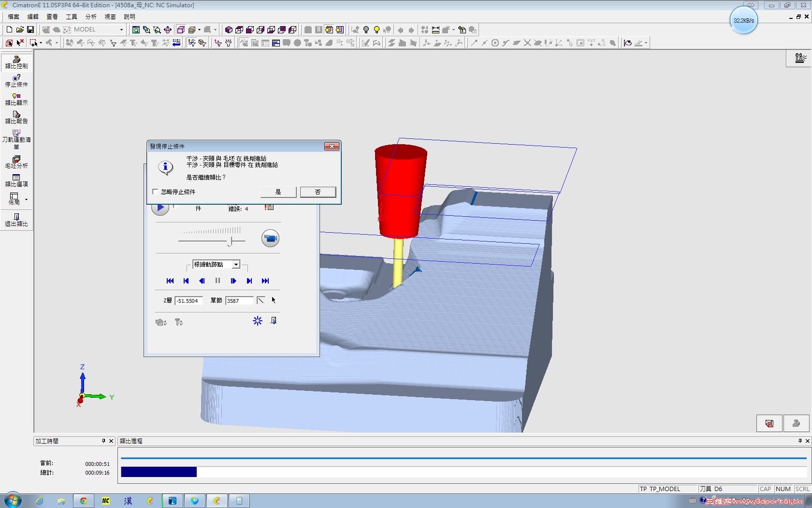Expand the 佈局 layout dropdown arrow
The image size is (812, 508).
pos(26,199)
